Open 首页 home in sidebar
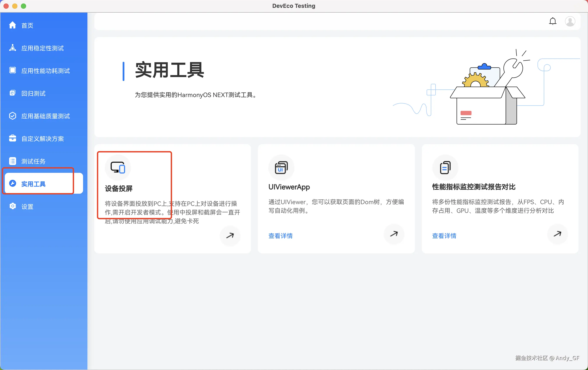 (27, 25)
